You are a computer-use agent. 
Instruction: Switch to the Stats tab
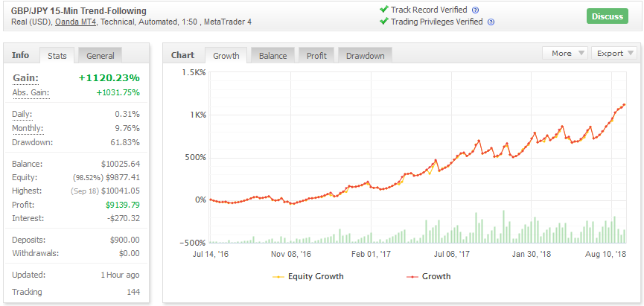(57, 56)
